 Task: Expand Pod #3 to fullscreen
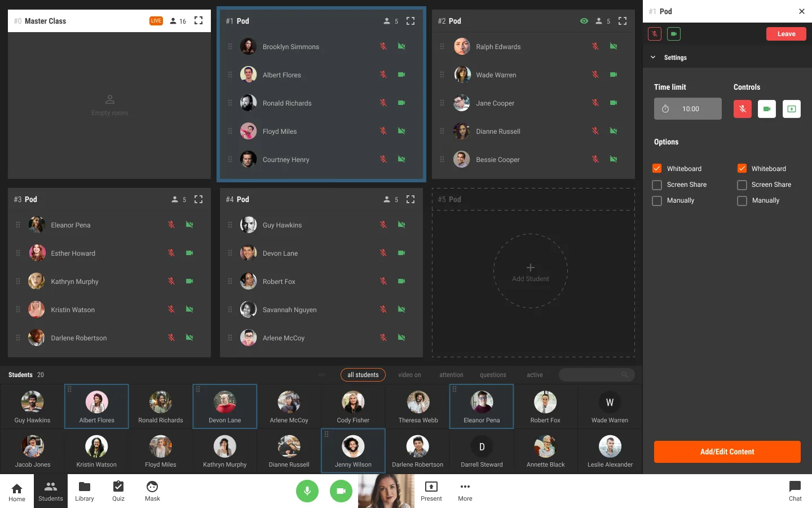(198, 199)
